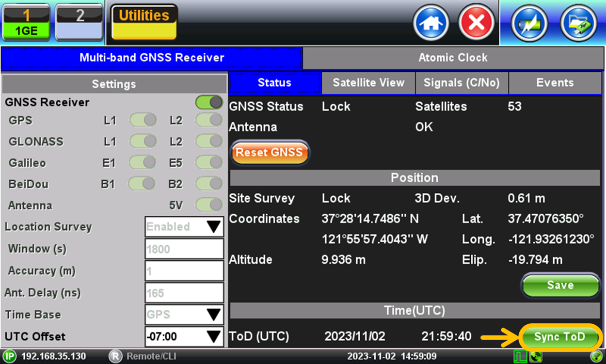The image size is (606, 364).
Task: Change the UTC Offset dropdown value
Action: (184, 336)
